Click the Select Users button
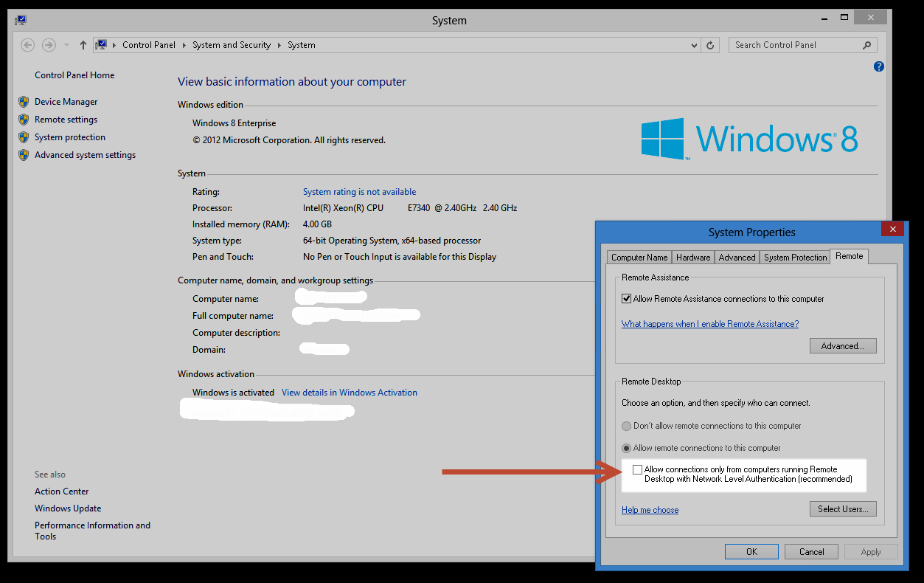This screenshot has height=583, width=924. tap(843, 508)
